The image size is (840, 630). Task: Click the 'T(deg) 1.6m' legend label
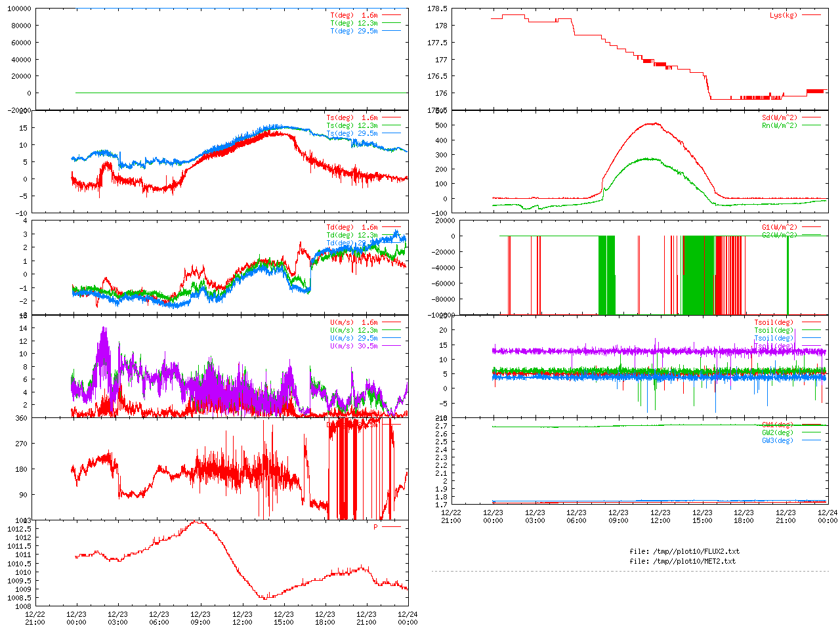click(x=354, y=15)
